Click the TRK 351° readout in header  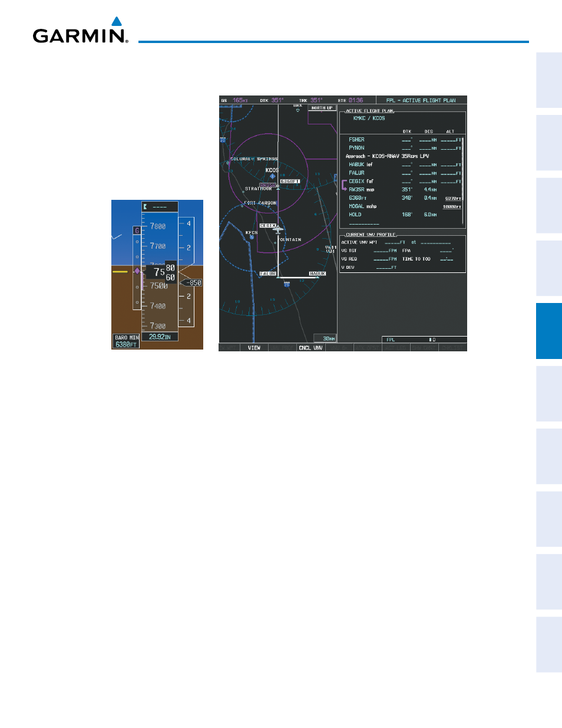(311, 100)
